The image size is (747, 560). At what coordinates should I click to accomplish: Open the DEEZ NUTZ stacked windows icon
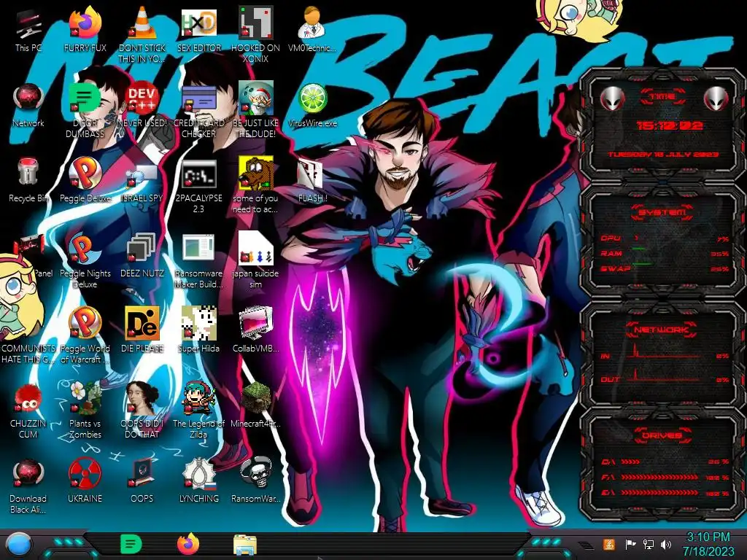tap(142, 255)
